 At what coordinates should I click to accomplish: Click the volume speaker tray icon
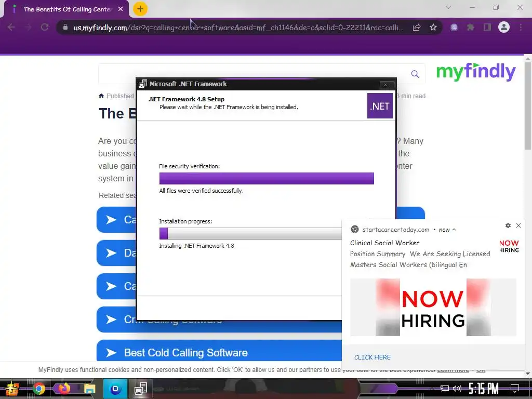click(x=457, y=389)
